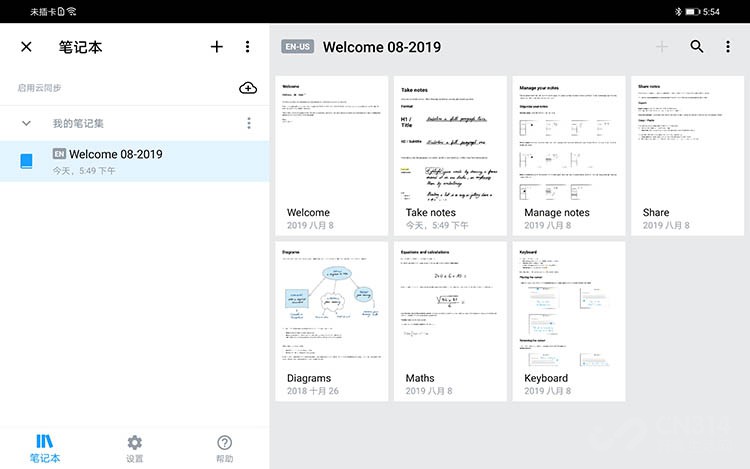
Task: Close the notebooks side panel
Action: point(26,47)
